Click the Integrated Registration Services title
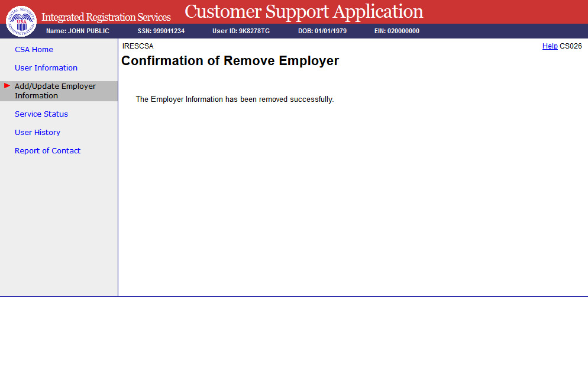Image resolution: width=588 pixels, height=379 pixels. pyautogui.click(x=106, y=17)
